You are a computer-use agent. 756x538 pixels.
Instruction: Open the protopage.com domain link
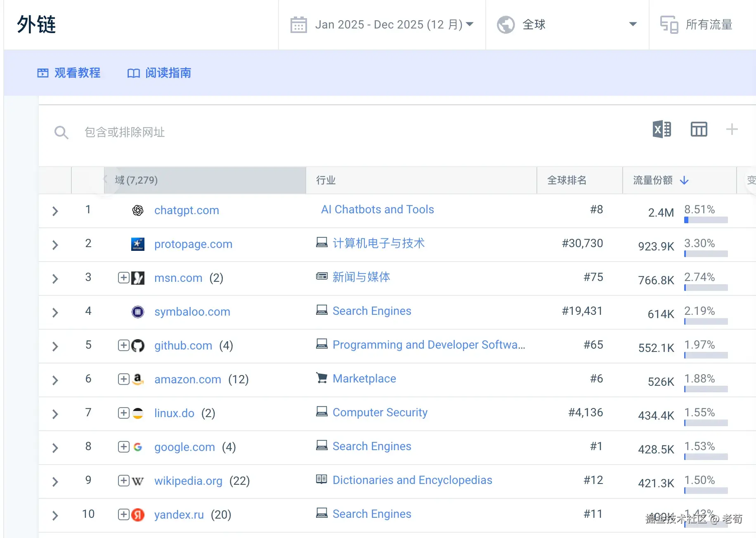click(193, 244)
